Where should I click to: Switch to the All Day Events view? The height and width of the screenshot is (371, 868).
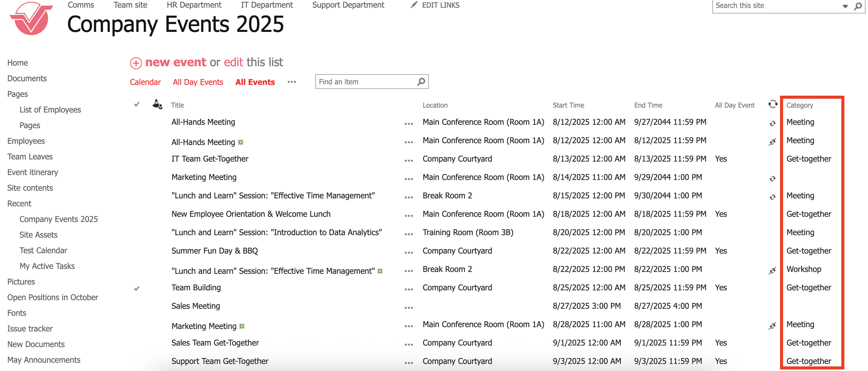click(x=198, y=82)
